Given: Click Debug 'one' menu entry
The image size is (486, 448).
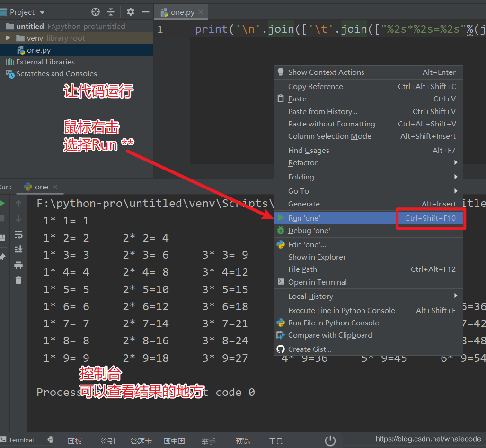Looking at the screenshot, I should 368,231.
